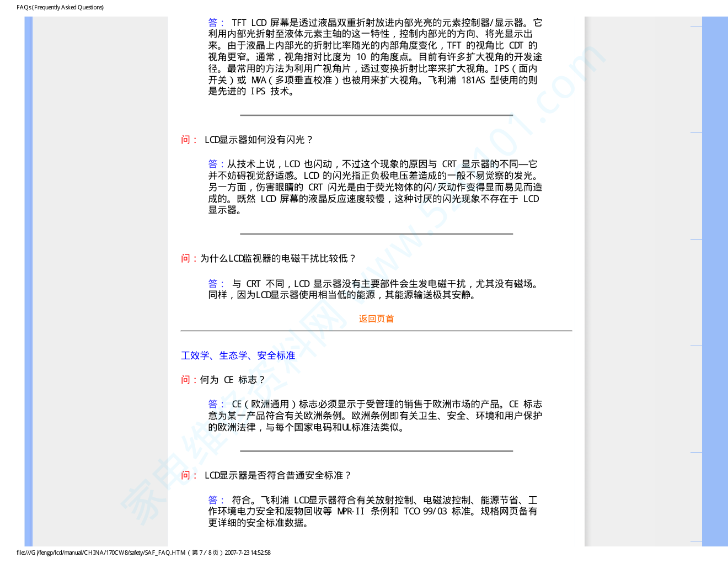Select the question 何为 CE 标志？
This screenshot has height=563, width=728.
point(232,380)
